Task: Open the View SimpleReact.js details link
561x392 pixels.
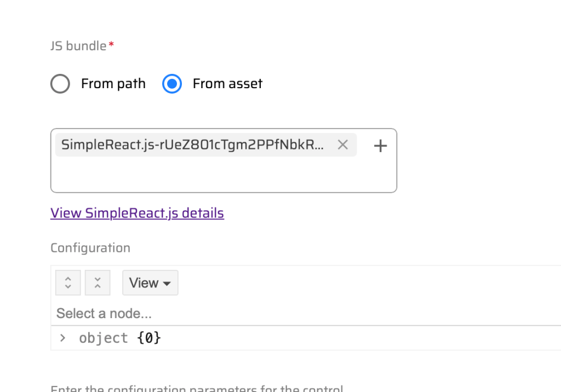Action: pos(137,213)
